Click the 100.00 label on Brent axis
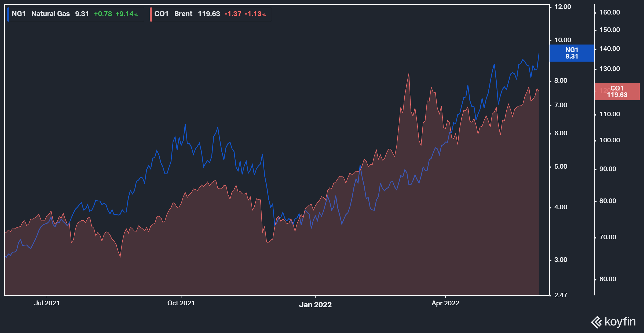Viewport: 644px width, 333px height. point(610,140)
